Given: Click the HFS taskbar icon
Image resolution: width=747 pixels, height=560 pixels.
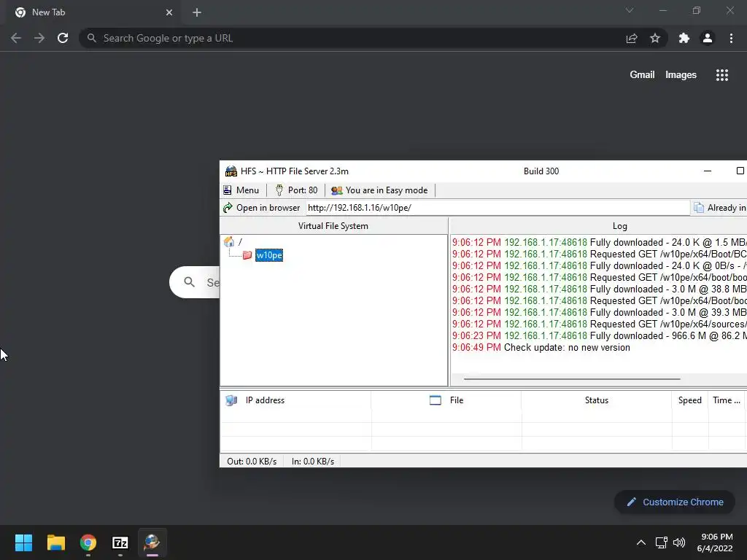Looking at the screenshot, I should pos(152,542).
